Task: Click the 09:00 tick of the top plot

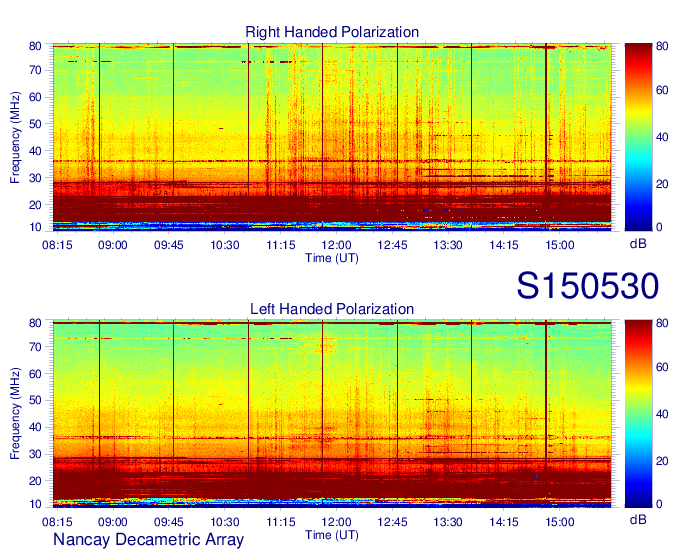Action: pyautogui.click(x=113, y=245)
